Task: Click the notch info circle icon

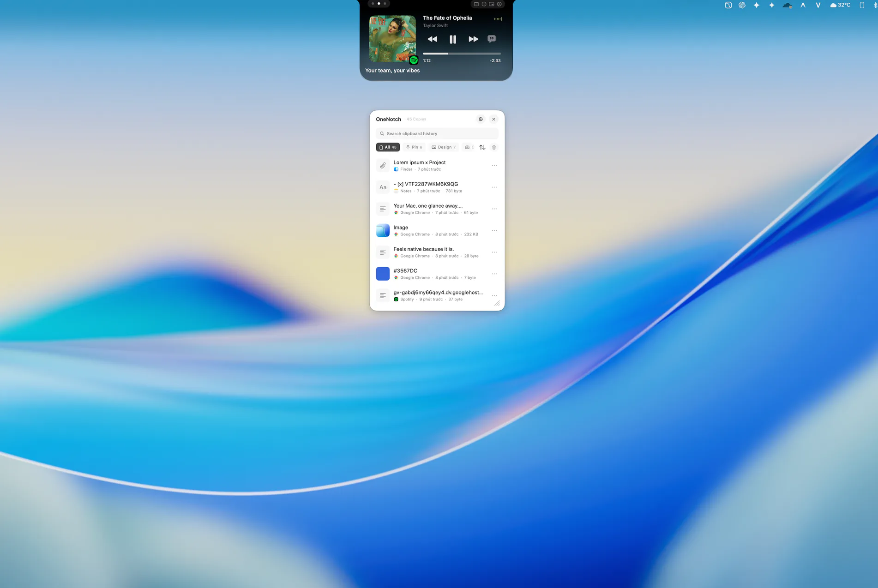Action: click(x=484, y=4)
